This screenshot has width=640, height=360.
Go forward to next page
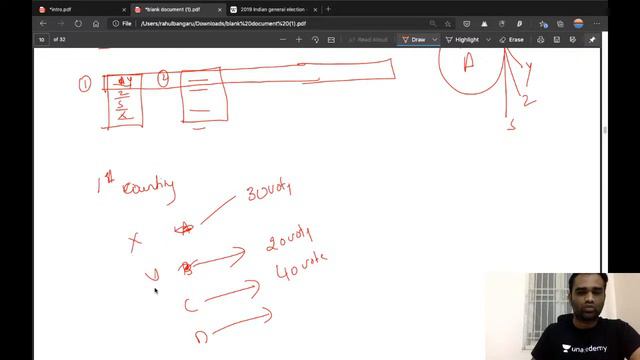[60, 24]
